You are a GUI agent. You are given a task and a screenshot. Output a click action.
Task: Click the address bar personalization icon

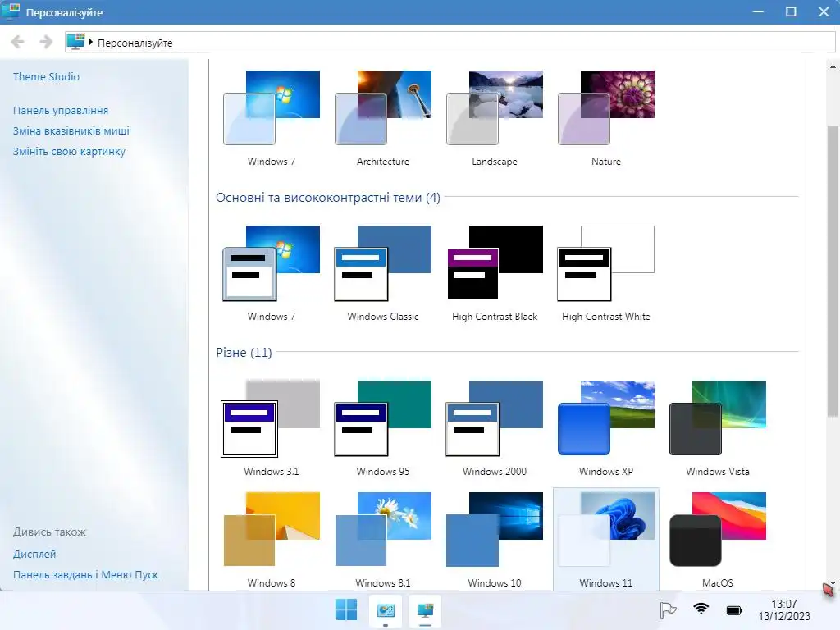(75, 42)
